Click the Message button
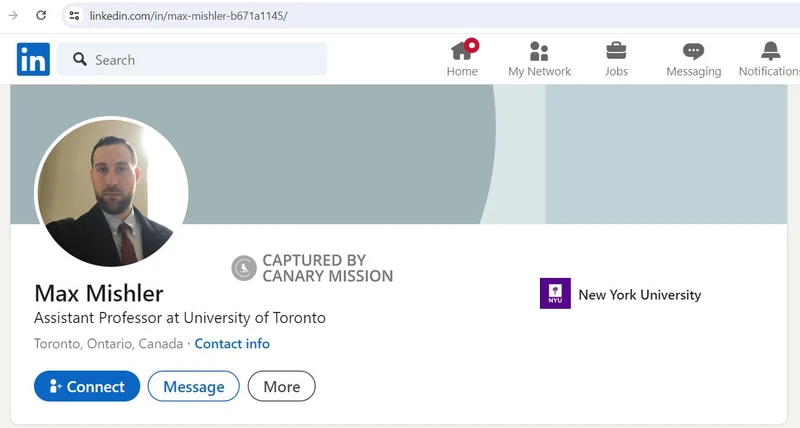Screen dimensions: 800x428 point(193,386)
